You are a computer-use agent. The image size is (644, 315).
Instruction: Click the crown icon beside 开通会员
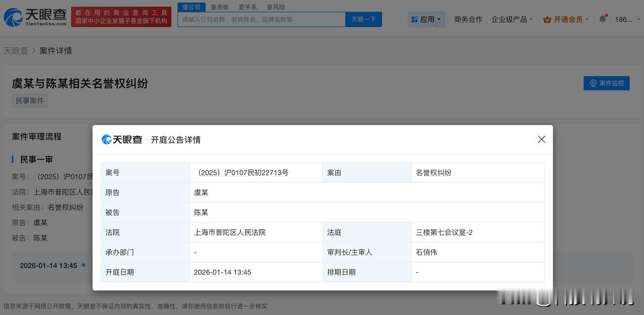click(547, 20)
